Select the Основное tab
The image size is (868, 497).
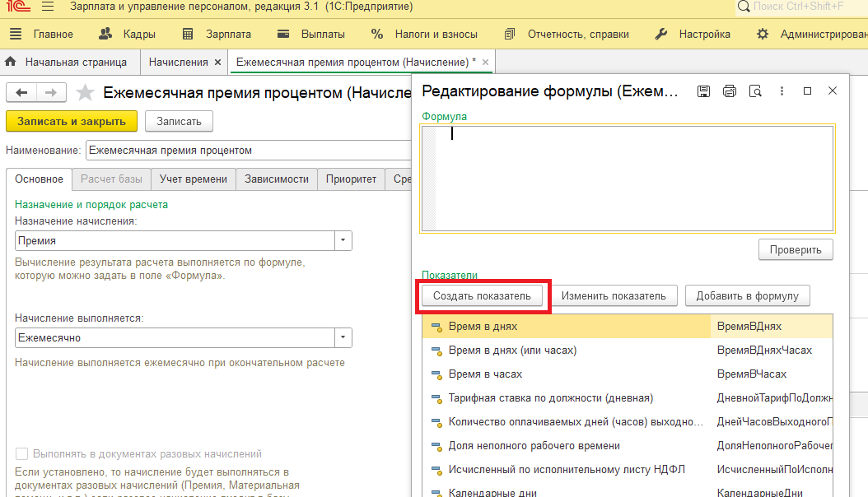pos(39,179)
